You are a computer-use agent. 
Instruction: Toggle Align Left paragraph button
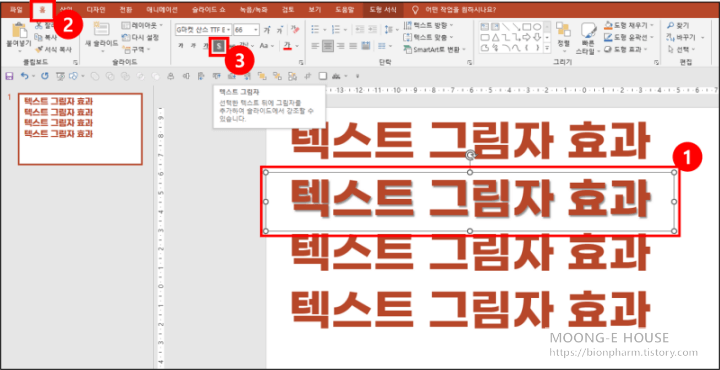pos(315,46)
